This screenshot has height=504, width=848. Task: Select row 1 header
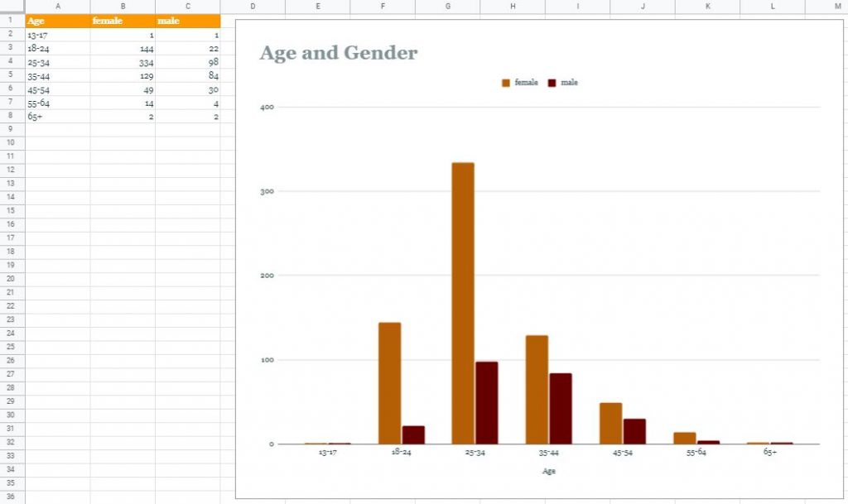coord(12,21)
